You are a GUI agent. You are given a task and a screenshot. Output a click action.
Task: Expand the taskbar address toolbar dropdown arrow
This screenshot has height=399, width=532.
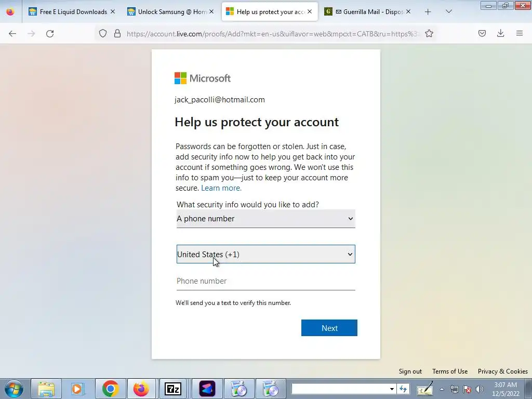coord(392,389)
